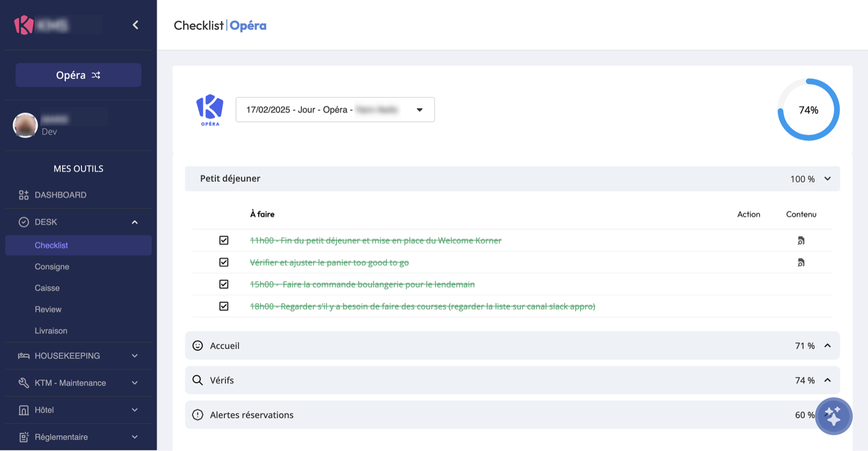Select Checklist in the Desk submenu

[x=78, y=245]
